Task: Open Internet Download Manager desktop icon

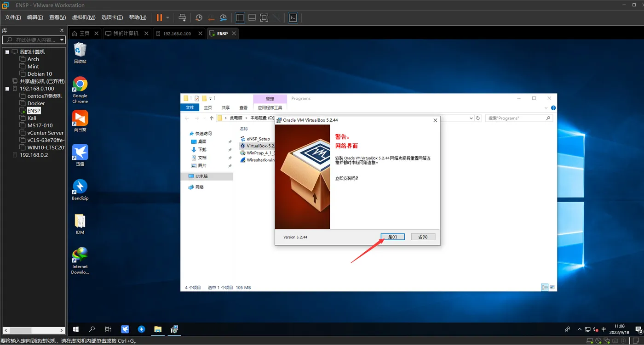Action: 80,260
